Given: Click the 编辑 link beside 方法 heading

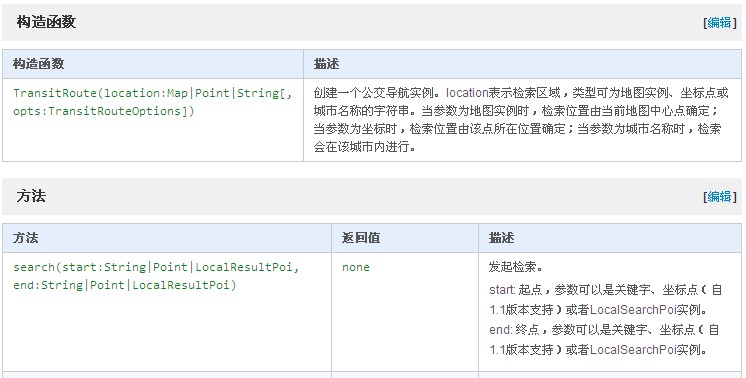Looking at the screenshot, I should pyautogui.click(x=719, y=196).
